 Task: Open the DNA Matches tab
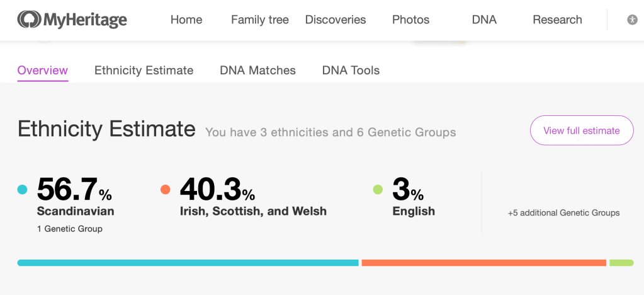[257, 71]
